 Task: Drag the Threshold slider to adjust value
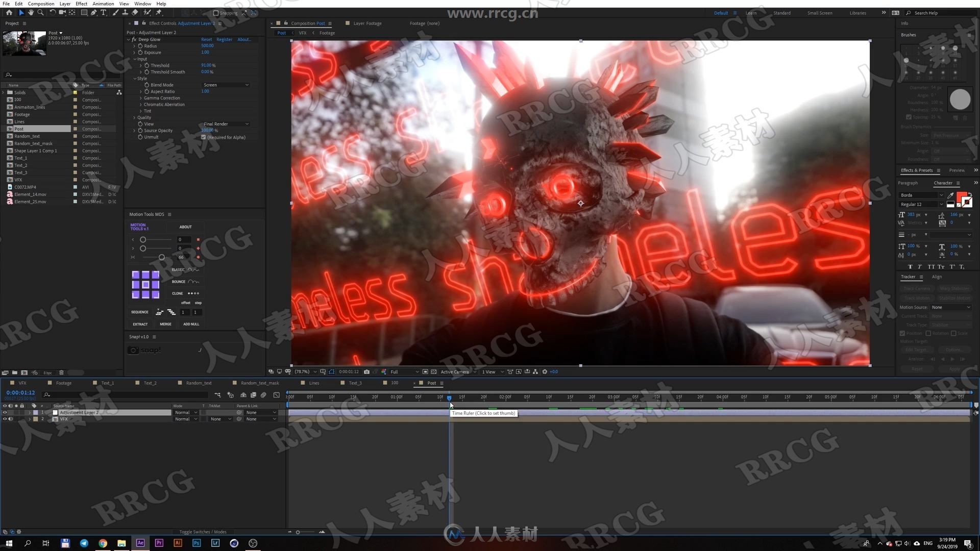tap(207, 65)
